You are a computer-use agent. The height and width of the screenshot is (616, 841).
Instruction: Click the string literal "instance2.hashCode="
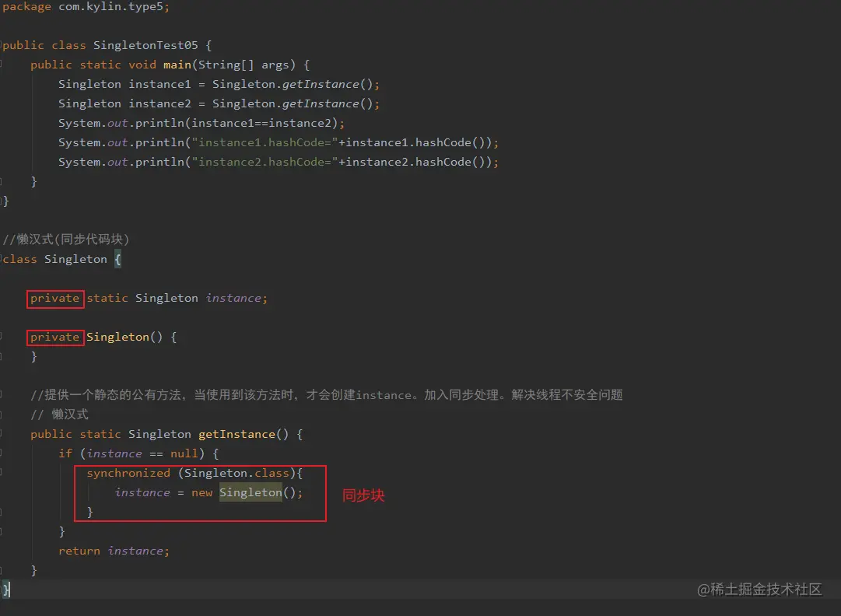point(265,162)
